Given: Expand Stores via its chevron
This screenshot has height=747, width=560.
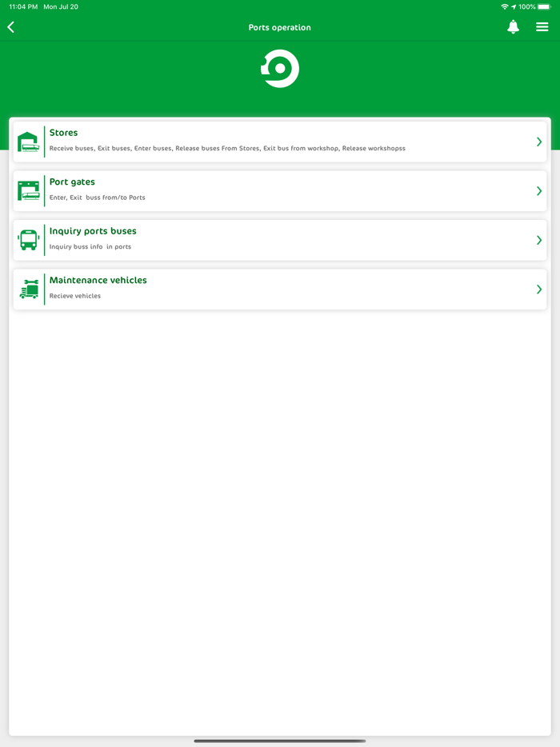Looking at the screenshot, I should click(539, 142).
